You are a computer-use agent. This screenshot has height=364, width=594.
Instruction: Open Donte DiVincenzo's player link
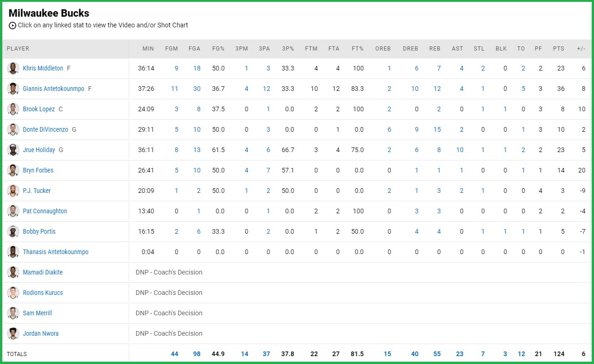tap(45, 129)
